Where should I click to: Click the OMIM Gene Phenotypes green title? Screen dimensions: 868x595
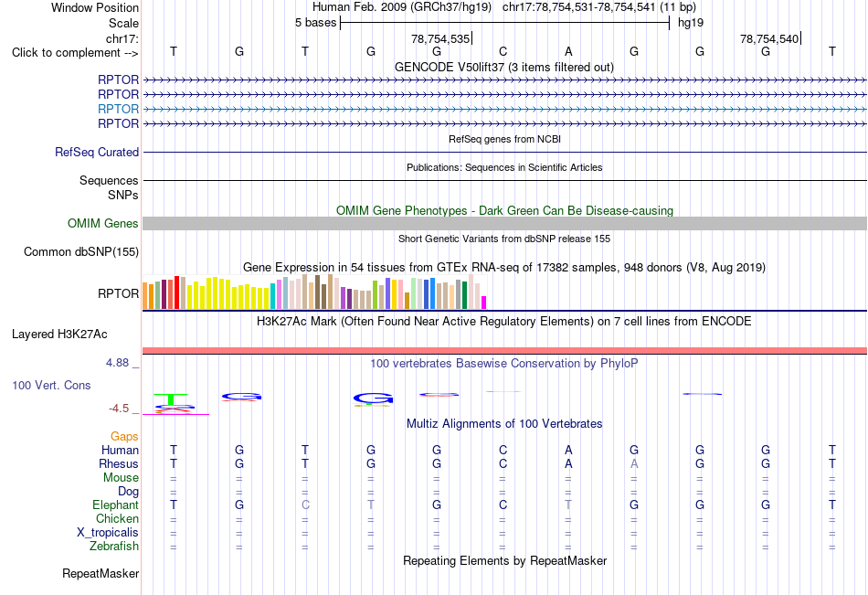click(x=504, y=210)
